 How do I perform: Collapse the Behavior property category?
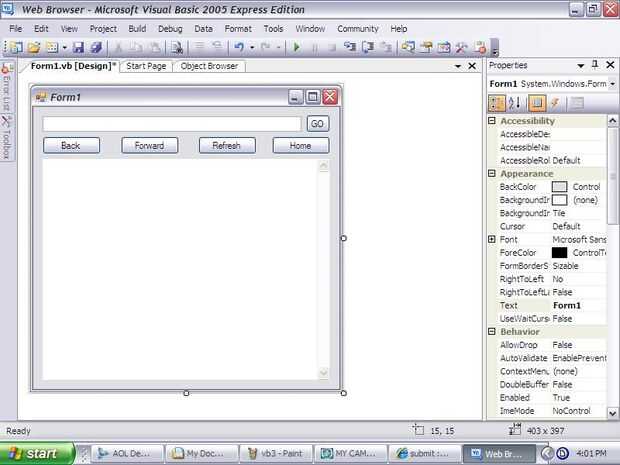[x=492, y=331]
